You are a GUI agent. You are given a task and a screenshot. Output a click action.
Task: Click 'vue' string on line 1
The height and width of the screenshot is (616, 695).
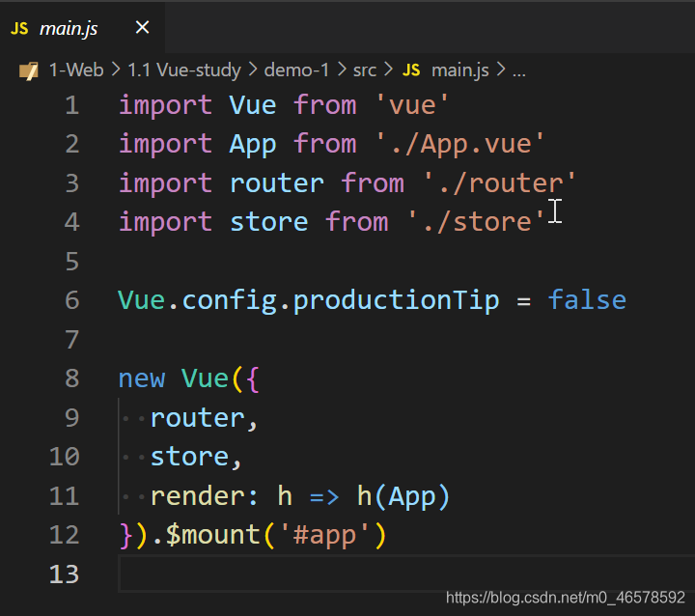coord(412,105)
